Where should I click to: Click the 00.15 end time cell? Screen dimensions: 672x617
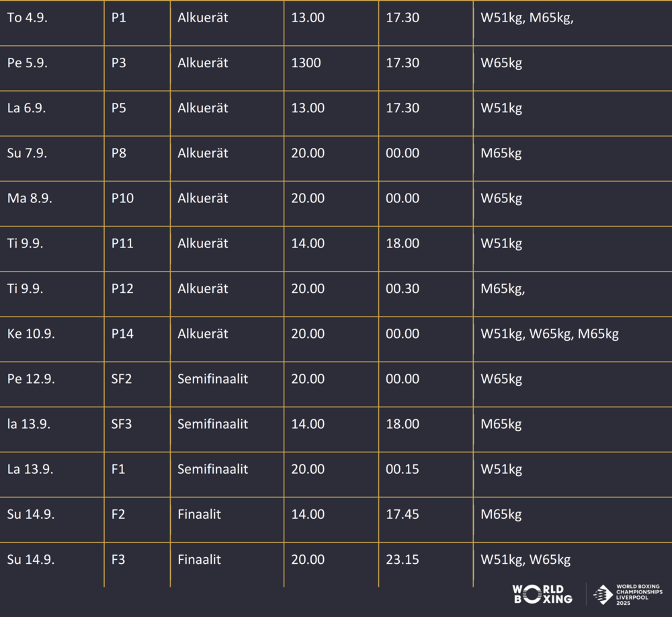click(x=426, y=475)
